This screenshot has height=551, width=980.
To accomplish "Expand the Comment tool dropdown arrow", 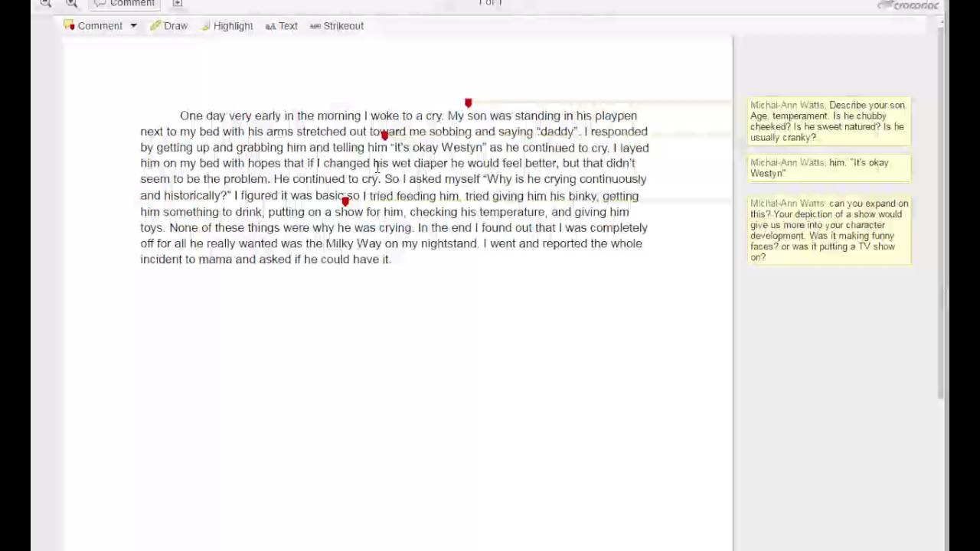I will (133, 26).
